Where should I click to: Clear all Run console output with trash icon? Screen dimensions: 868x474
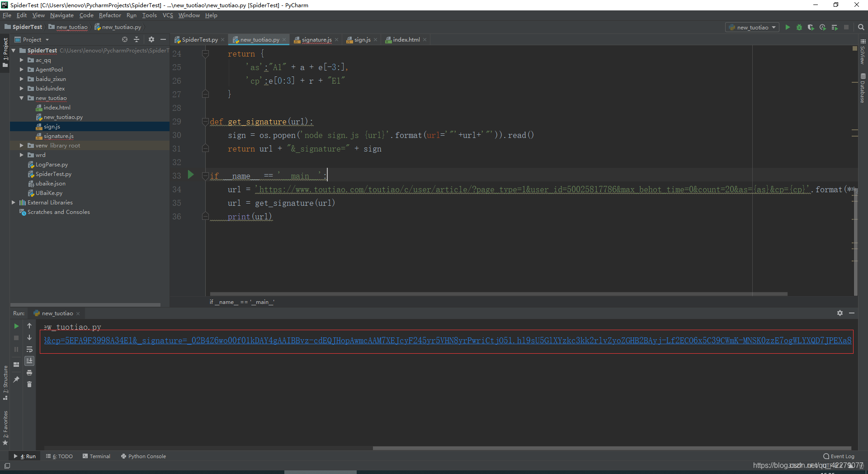pos(29,384)
